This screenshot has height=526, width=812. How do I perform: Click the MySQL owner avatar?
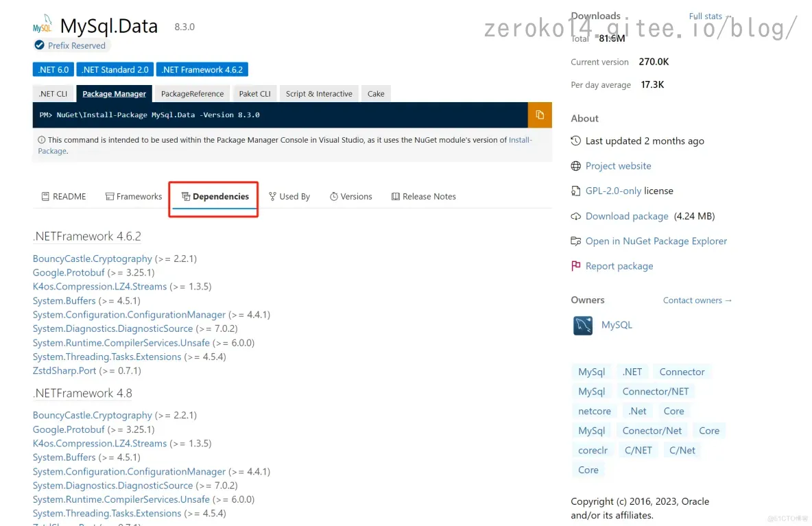coord(582,325)
